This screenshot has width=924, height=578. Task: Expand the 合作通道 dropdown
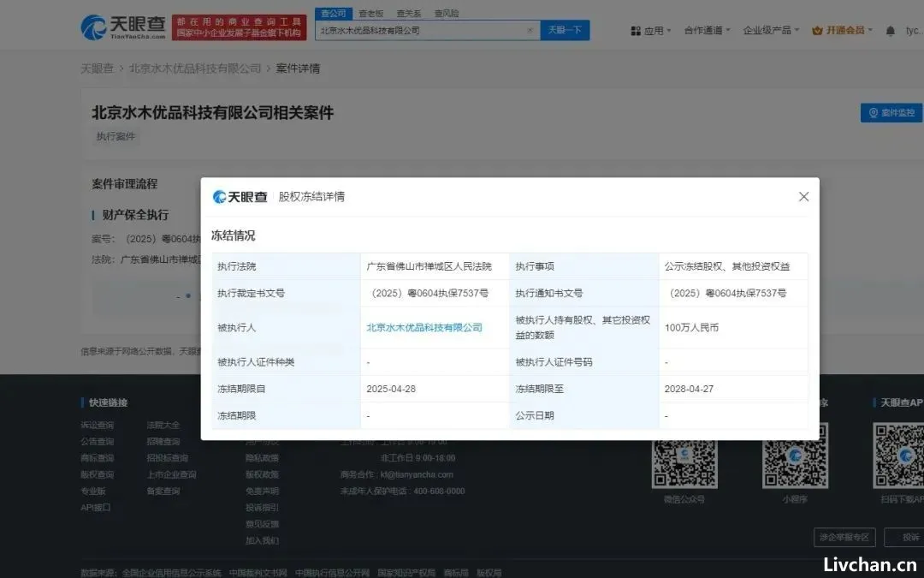(x=707, y=31)
